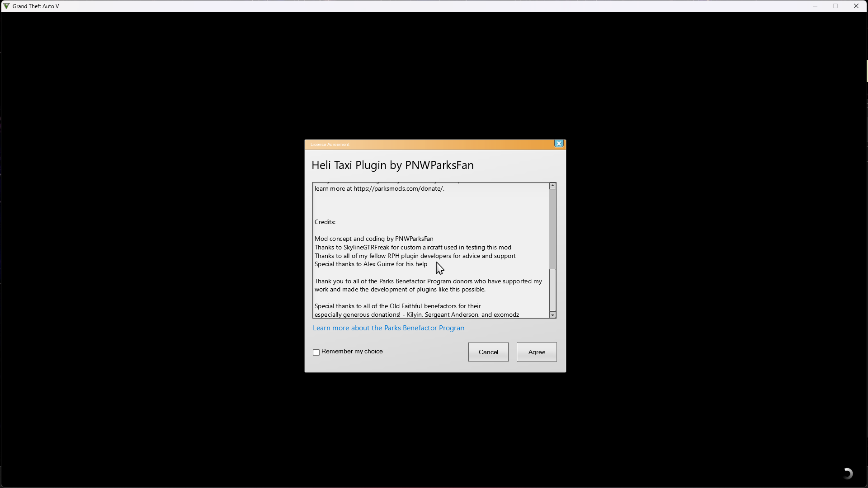
Task: Click the 'Credits:' line in license text
Action: click(325, 222)
